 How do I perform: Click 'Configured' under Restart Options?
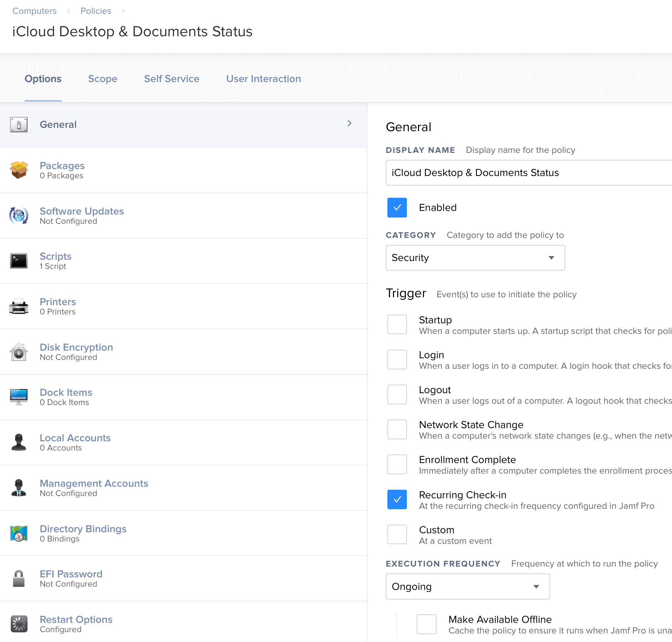tap(61, 630)
